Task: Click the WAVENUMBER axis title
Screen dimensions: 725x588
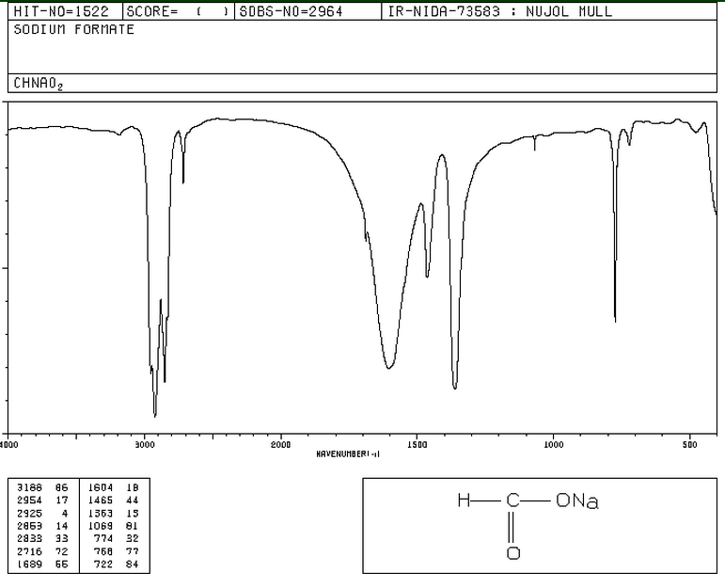Action: [x=348, y=454]
